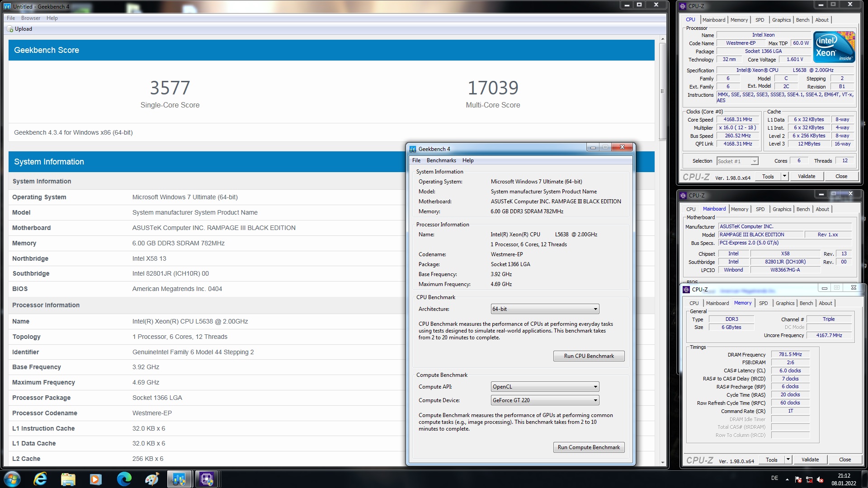Click Multi-Core Score value 17039
Image resolution: width=868 pixels, height=488 pixels.
coord(493,88)
